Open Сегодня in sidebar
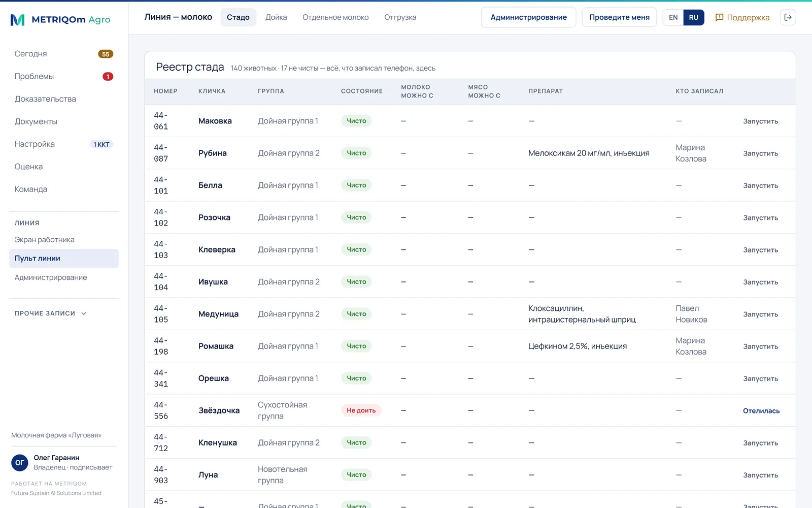 pyautogui.click(x=64, y=54)
